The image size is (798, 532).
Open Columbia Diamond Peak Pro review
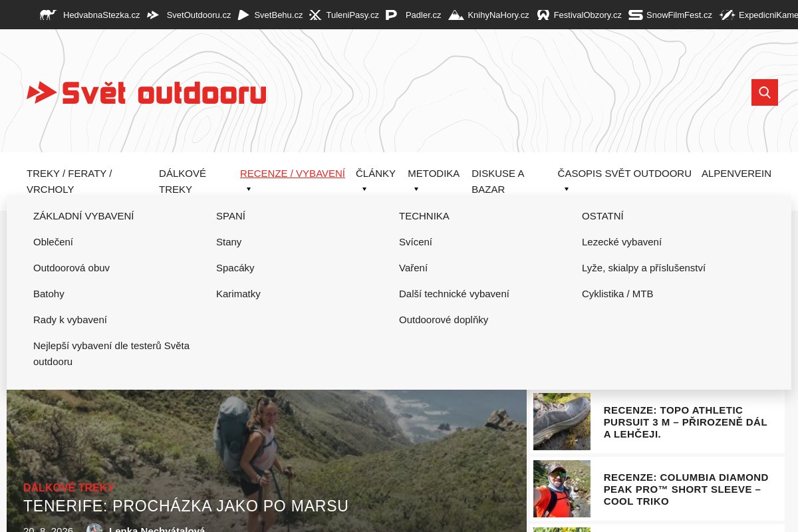686,489
